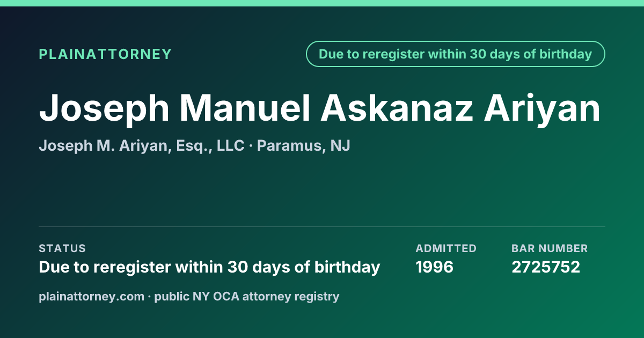Select the outlined reregistration status pill badge
Screen dimensions: 644x338
coord(456,54)
